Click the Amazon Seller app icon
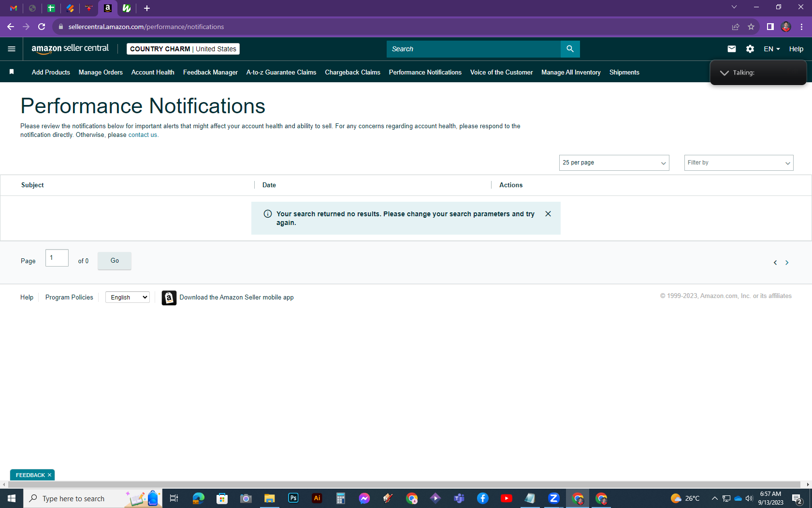This screenshot has width=812, height=508. click(x=169, y=298)
